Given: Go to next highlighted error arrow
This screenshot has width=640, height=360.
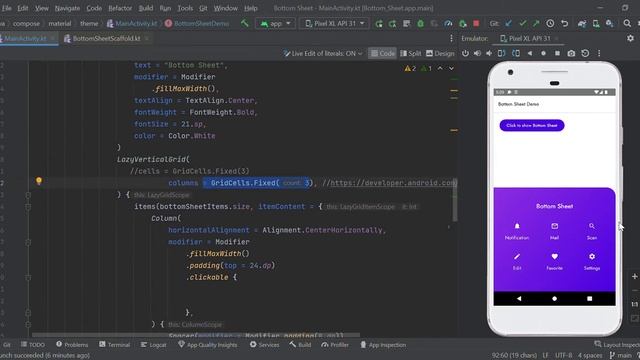Looking at the screenshot, I should tap(451, 69).
